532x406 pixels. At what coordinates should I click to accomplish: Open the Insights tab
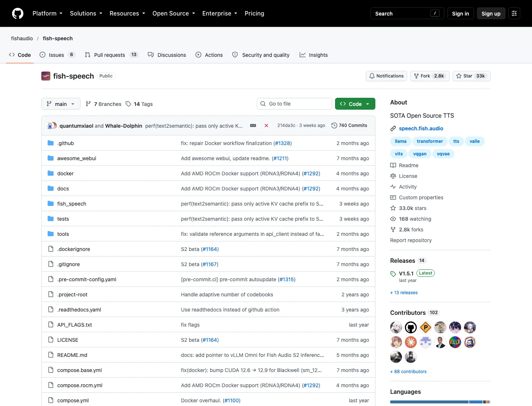click(314, 55)
